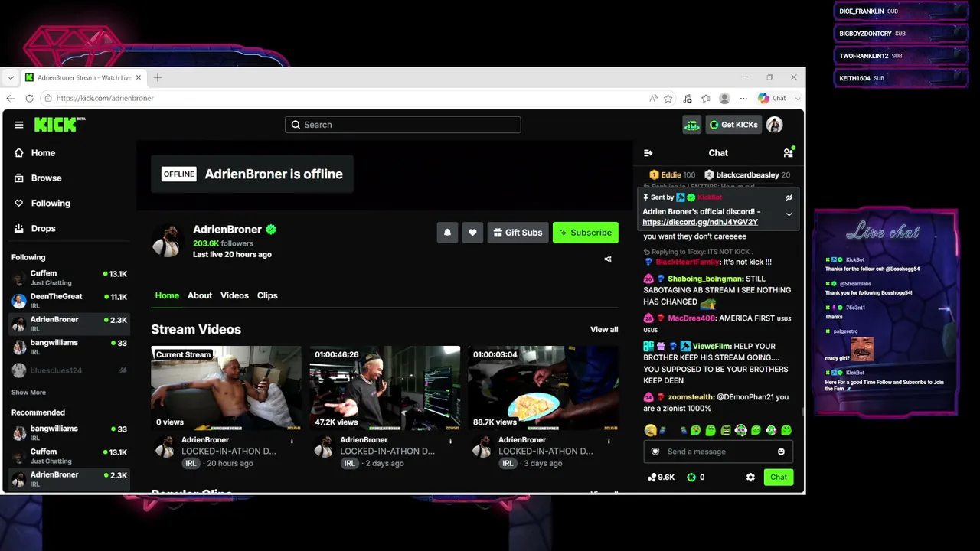Open Cuffem channel in Following list
The width and height of the screenshot is (980, 551).
[x=69, y=278]
